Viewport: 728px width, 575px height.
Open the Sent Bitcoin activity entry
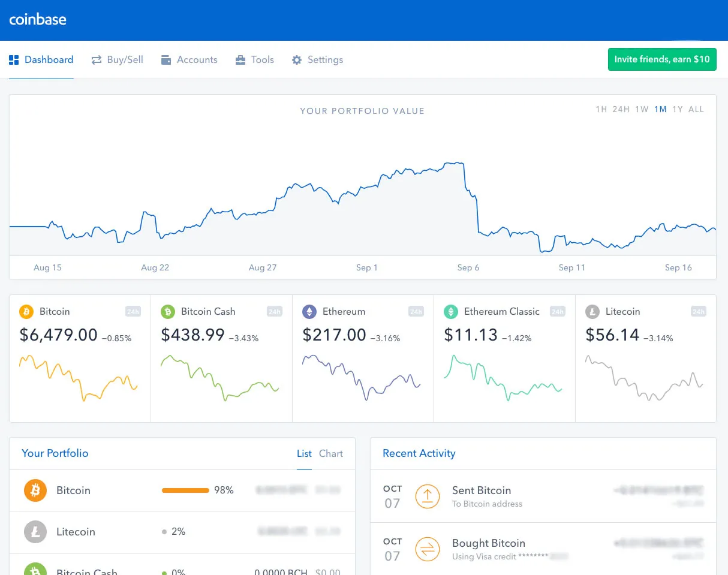click(543, 496)
